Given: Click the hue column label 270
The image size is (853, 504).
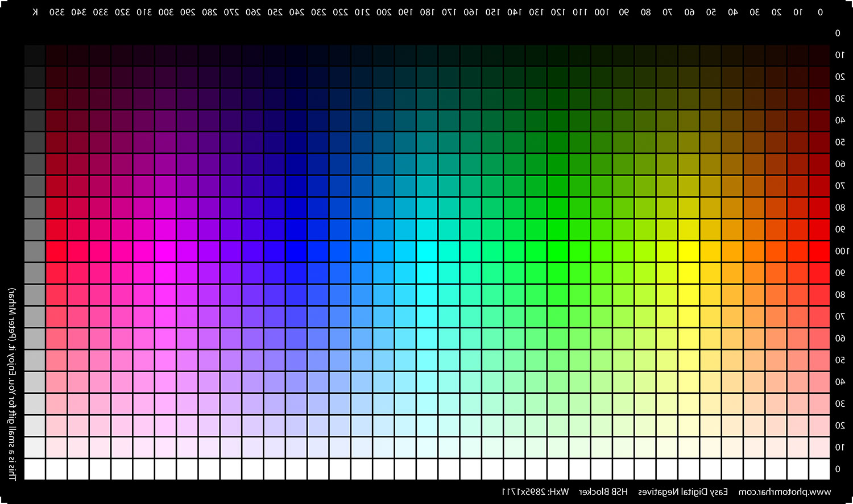Looking at the screenshot, I should click(x=231, y=12).
